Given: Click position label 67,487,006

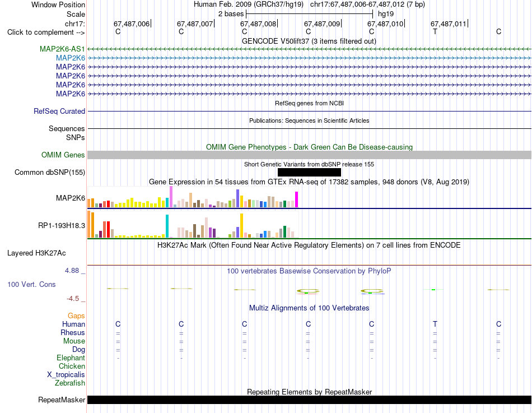Looking at the screenshot, I should (132, 24).
